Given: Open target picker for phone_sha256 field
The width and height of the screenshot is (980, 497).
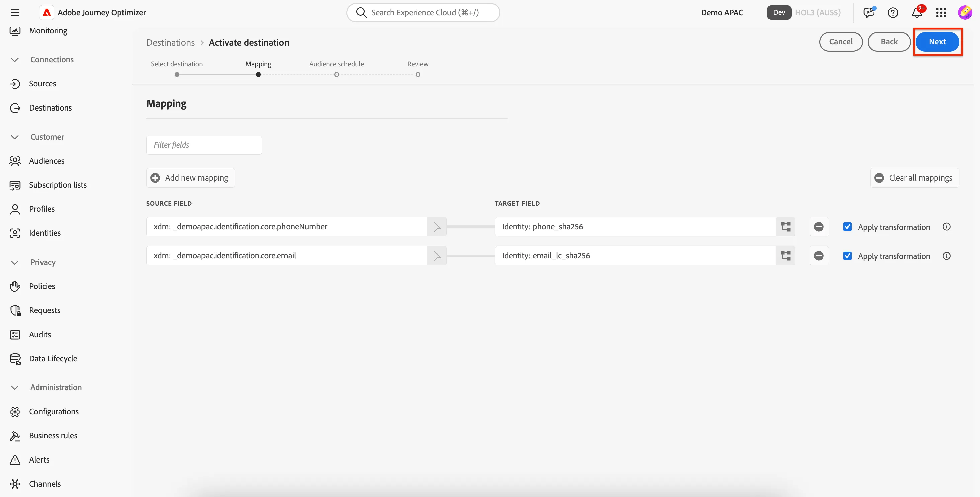Looking at the screenshot, I should pyautogui.click(x=786, y=227).
